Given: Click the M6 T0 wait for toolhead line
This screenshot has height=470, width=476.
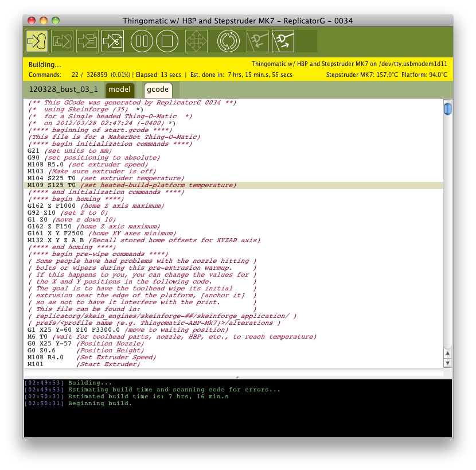Looking at the screenshot, I should 172,337.
